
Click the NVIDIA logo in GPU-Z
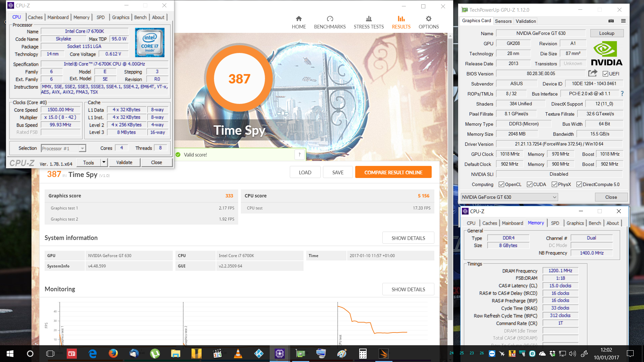(x=606, y=54)
